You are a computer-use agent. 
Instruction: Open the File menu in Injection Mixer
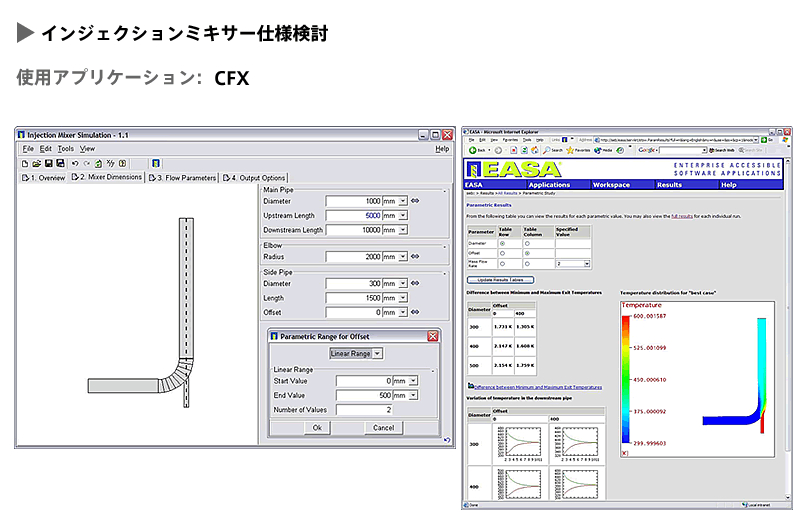28,149
